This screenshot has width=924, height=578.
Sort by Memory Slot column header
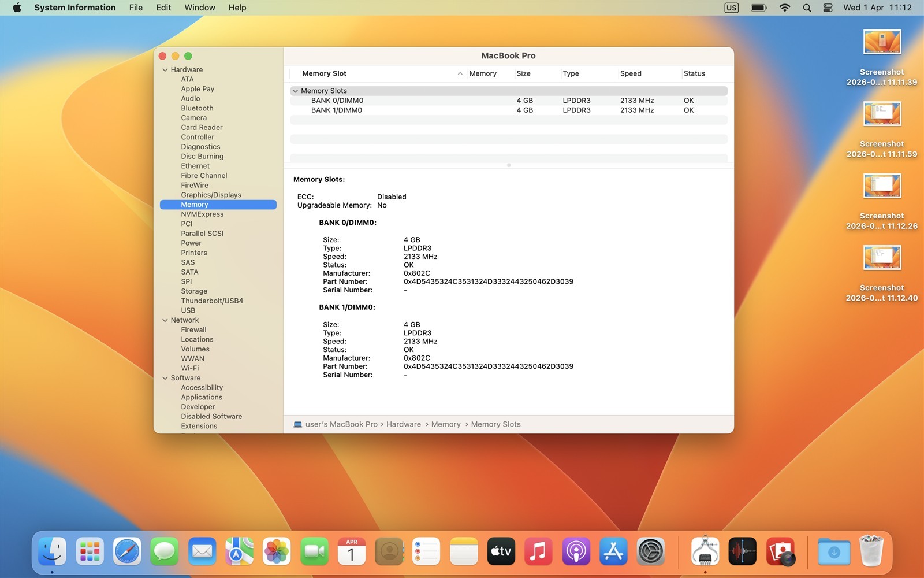pos(324,73)
